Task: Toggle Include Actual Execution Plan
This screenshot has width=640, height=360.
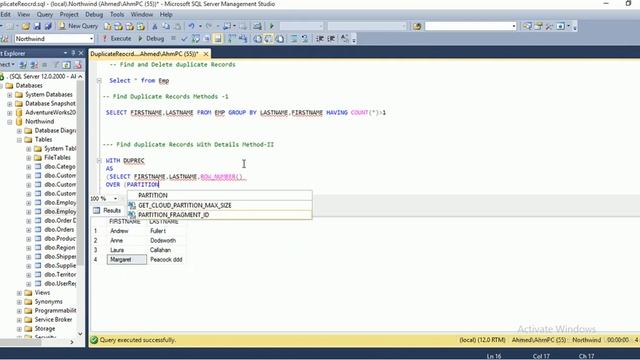Action: [x=232, y=39]
